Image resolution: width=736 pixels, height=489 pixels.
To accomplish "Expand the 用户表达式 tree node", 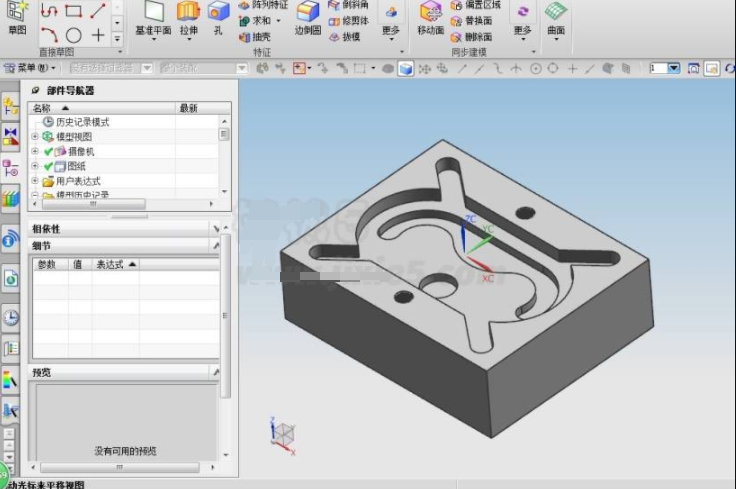I will pos(35,181).
